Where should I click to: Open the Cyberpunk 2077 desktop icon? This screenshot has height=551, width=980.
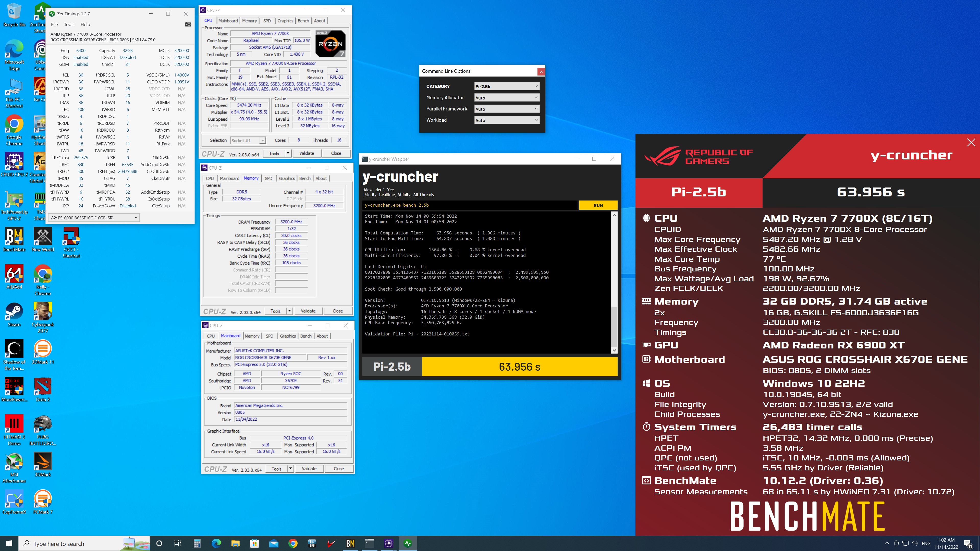point(43,318)
